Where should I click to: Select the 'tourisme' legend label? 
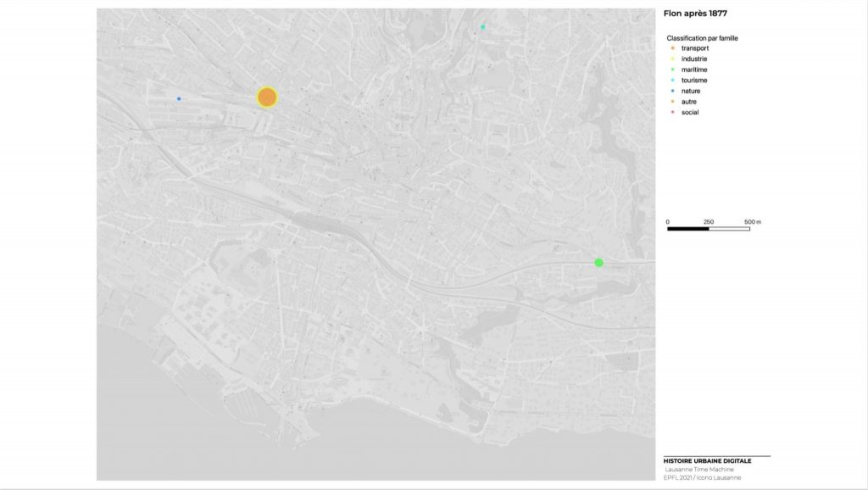[x=695, y=81]
